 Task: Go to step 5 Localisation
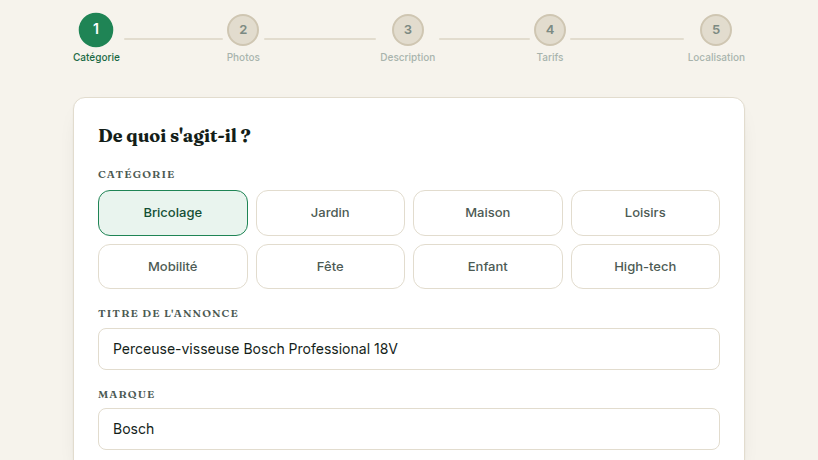tap(716, 30)
